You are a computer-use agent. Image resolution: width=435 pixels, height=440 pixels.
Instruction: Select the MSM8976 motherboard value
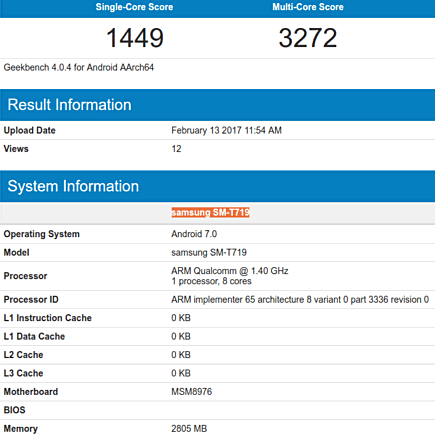click(x=192, y=391)
